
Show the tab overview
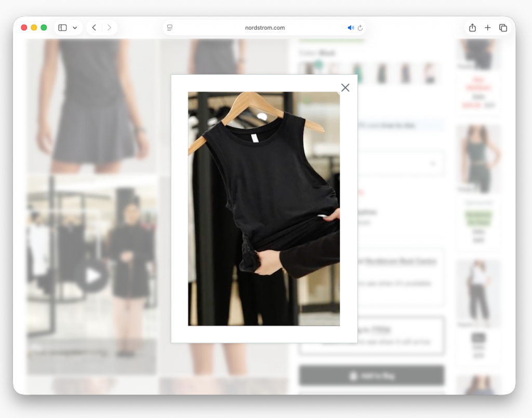pos(503,28)
